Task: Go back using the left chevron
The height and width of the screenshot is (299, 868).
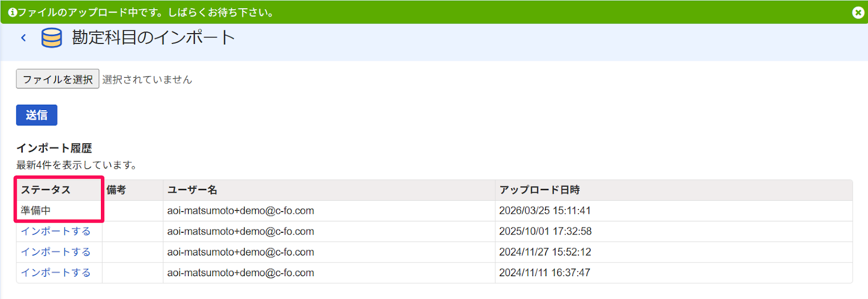Action: (23, 37)
